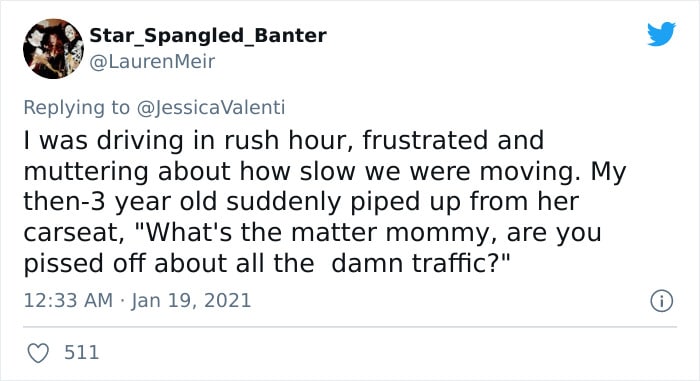This screenshot has height=381, width=700.
Task: Click the word 'frustrated' in the tweet
Action: coord(426,140)
